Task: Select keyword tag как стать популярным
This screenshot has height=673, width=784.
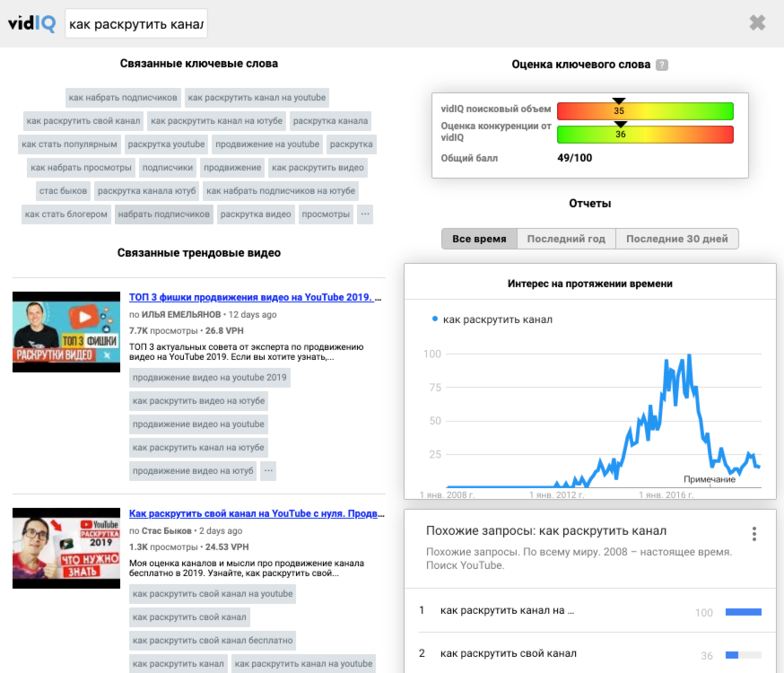Action: coord(69,144)
